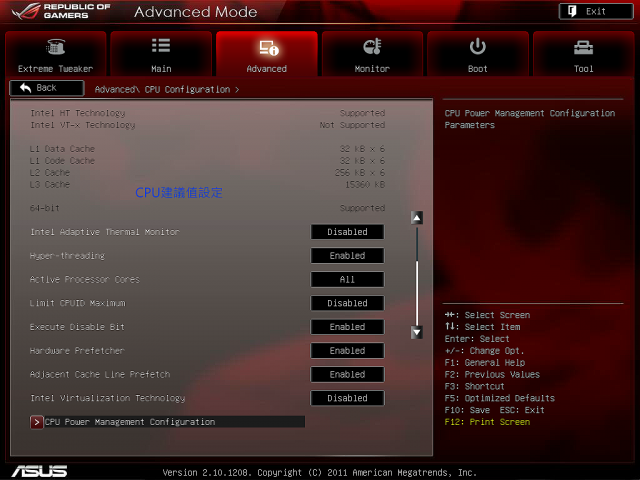Select the Intel Adaptive Thermal Monitor label
Image resolution: width=640 pixels, height=480 pixels.
[105, 232]
